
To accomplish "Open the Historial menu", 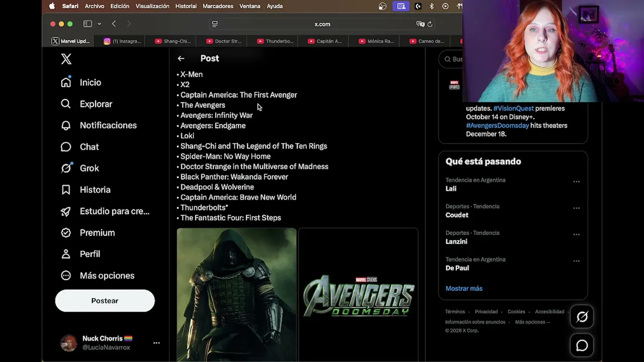I will tap(186, 6).
